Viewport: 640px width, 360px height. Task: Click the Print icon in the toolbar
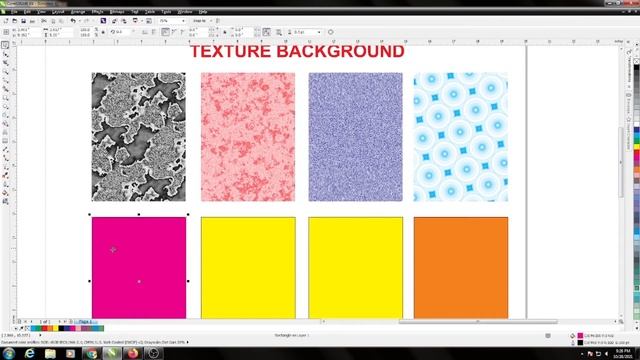pos(32,21)
